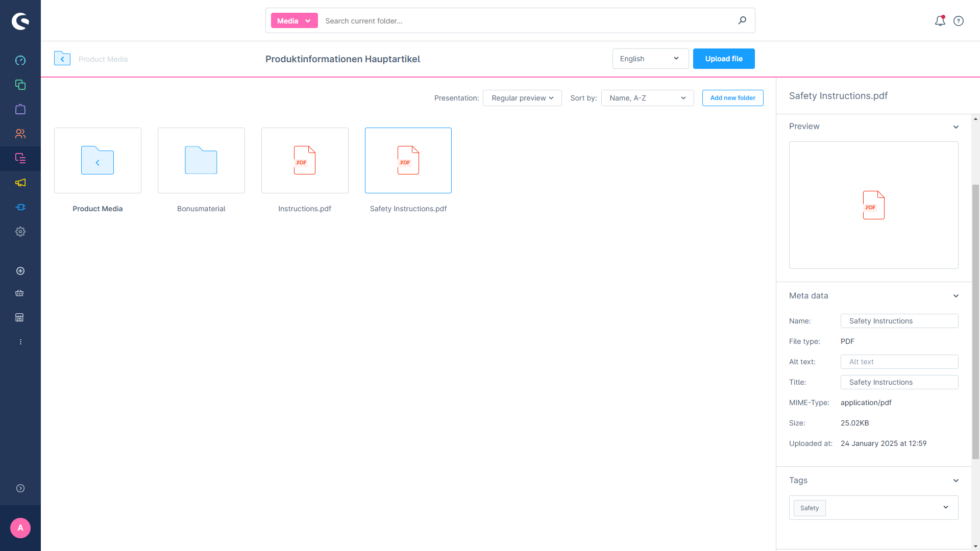Select the Instructions.pdf file
Image resolution: width=980 pixels, height=551 pixels.
(x=305, y=160)
